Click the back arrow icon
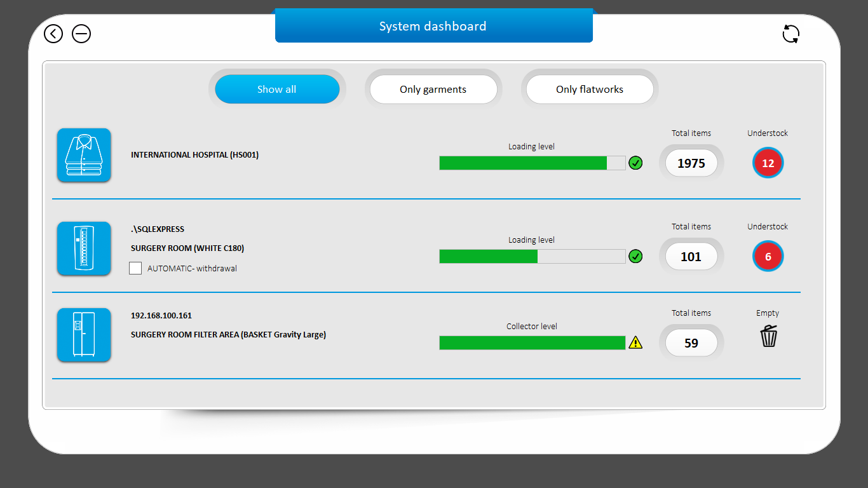868x488 pixels. point(53,34)
